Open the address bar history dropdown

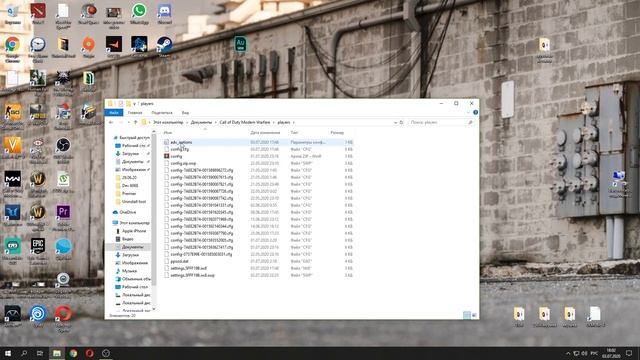pos(395,122)
